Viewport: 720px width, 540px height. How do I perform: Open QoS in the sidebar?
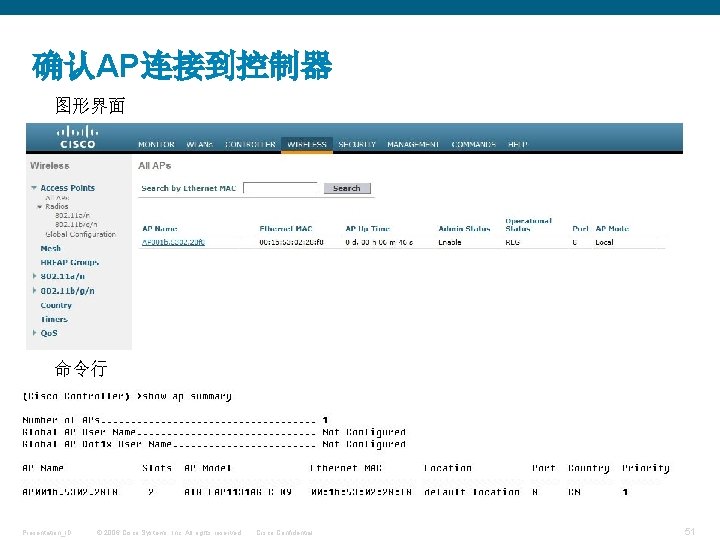coord(49,333)
